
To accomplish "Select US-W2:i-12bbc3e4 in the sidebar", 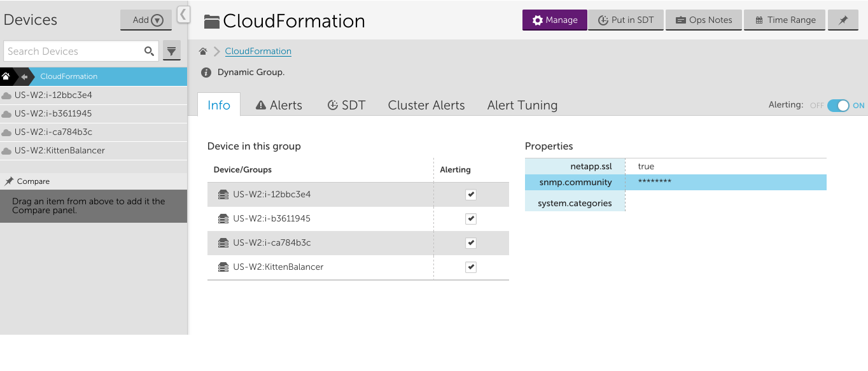I will pos(94,95).
